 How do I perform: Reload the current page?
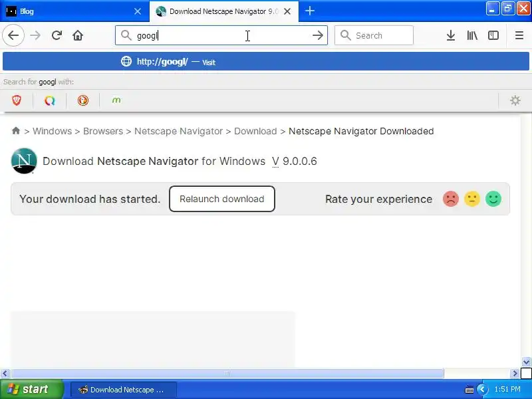click(x=57, y=35)
